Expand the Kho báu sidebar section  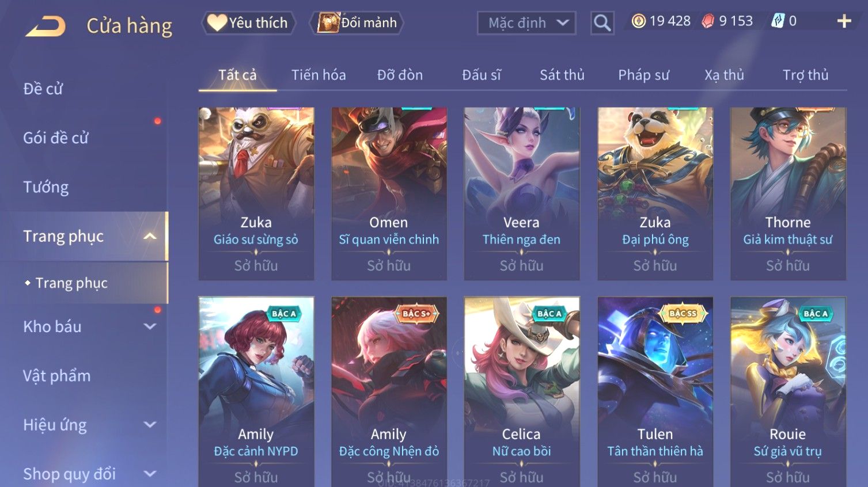point(150,326)
